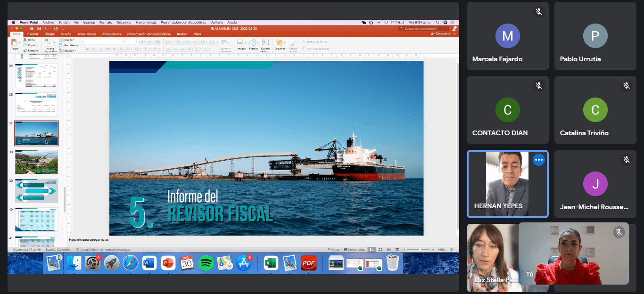The width and height of the screenshot is (644, 294).
Task: Toggle mute icon on Catalina Triviño tile
Action: (627, 86)
